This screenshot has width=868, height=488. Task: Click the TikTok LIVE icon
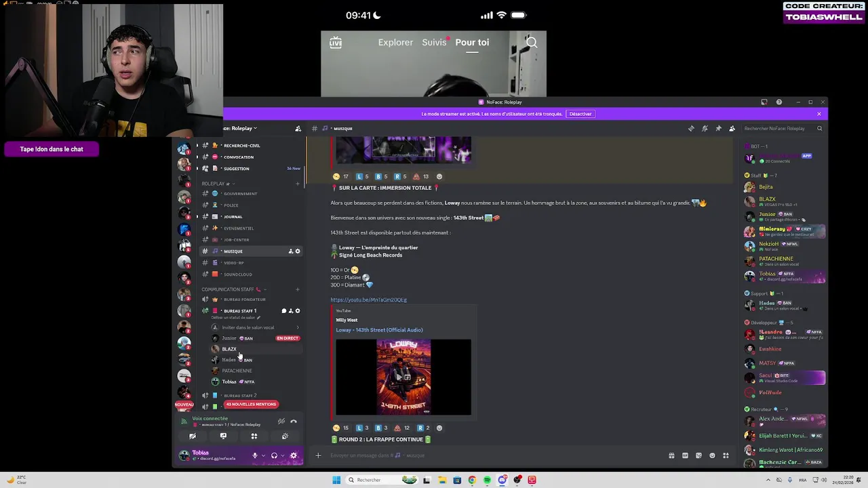336,43
